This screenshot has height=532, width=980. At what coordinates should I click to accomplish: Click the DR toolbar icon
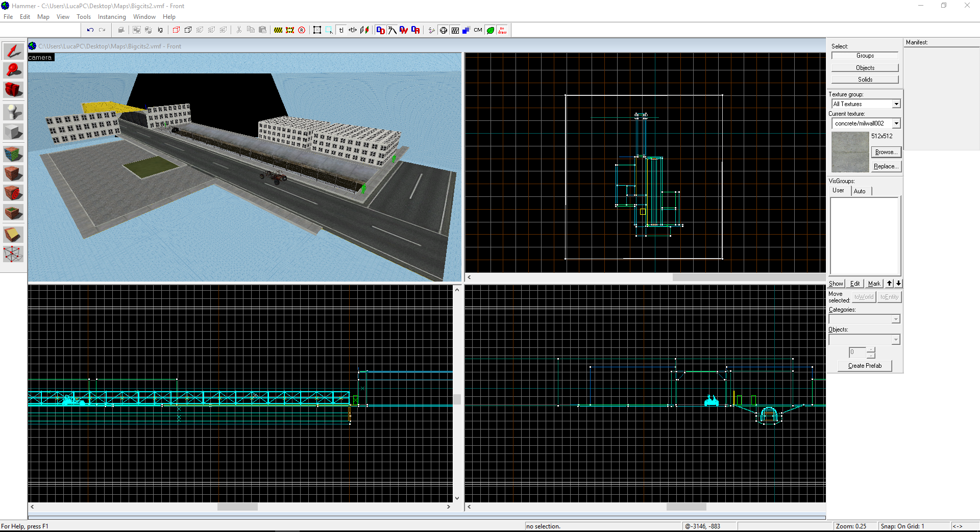pyautogui.click(x=415, y=30)
